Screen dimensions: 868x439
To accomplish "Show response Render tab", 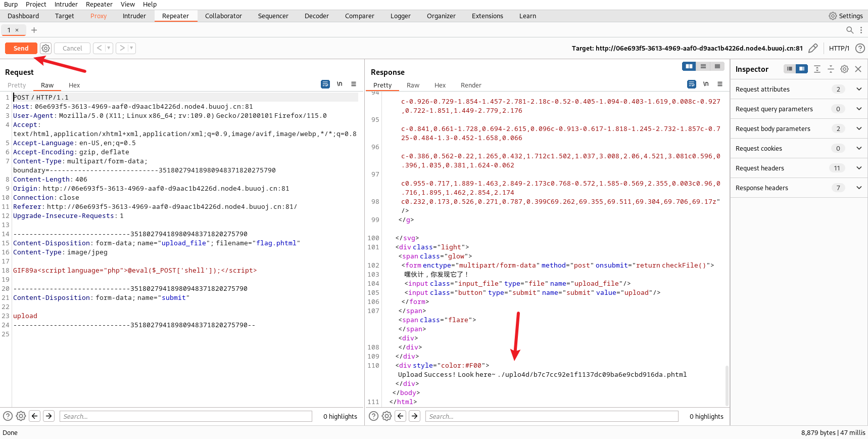I will pos(471,85).
